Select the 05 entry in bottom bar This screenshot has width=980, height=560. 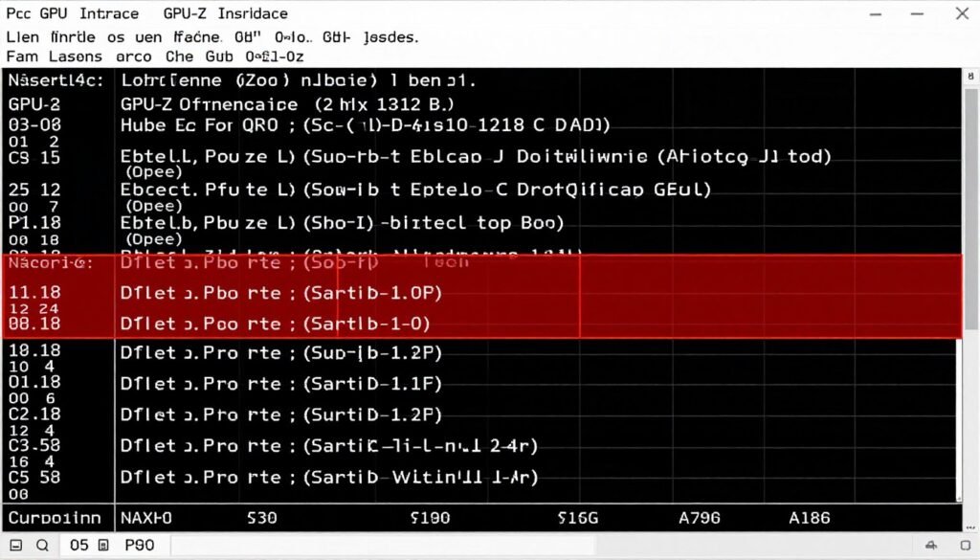point(78,545)
